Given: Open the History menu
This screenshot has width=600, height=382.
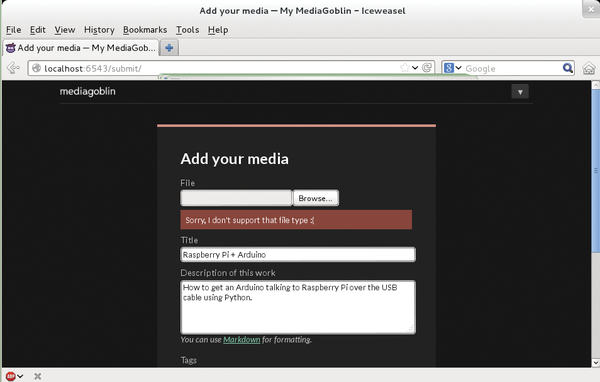Looking at the screenshot, I should click(99, 30).
